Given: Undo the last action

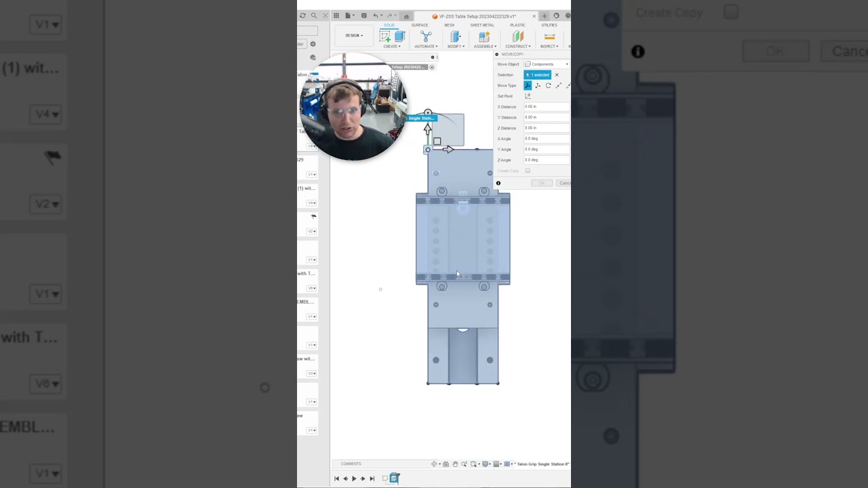Looking at the screenshot, I should 376,16.
